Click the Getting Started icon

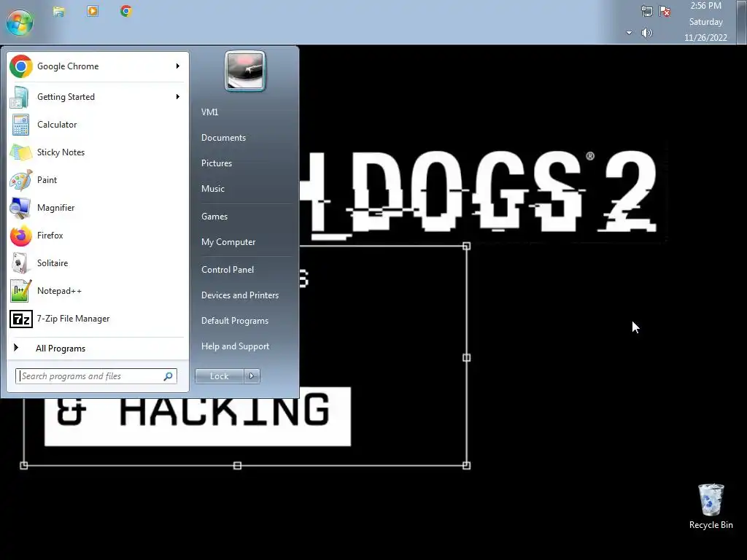[x=20, y=97]
